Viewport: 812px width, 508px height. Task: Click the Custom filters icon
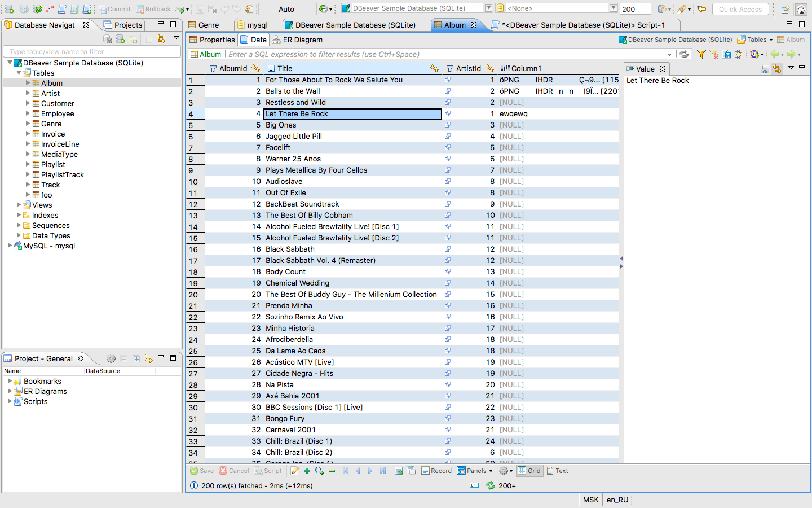point(739,54)
